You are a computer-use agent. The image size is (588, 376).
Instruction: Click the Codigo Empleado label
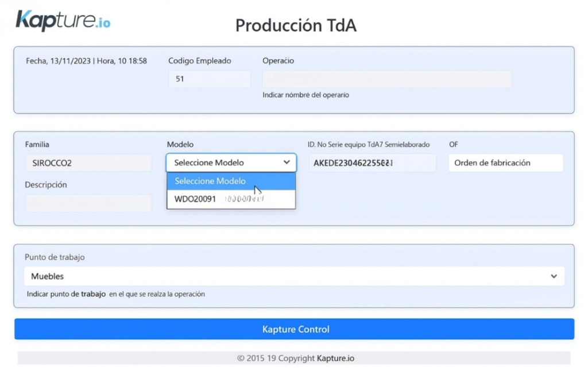[199, 61]
